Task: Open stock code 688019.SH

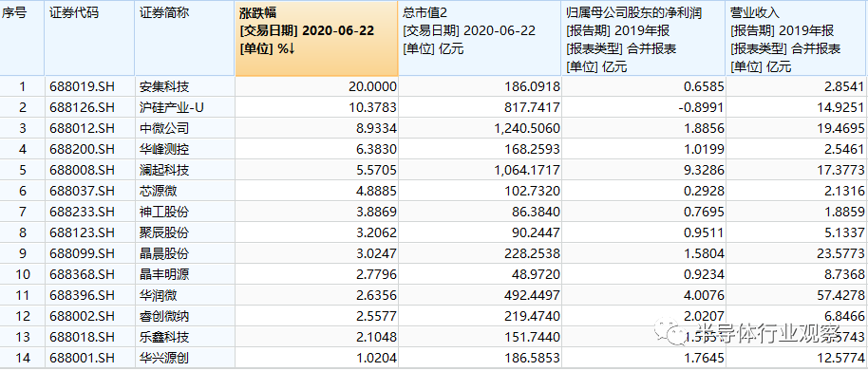Action: click(82, 86)
